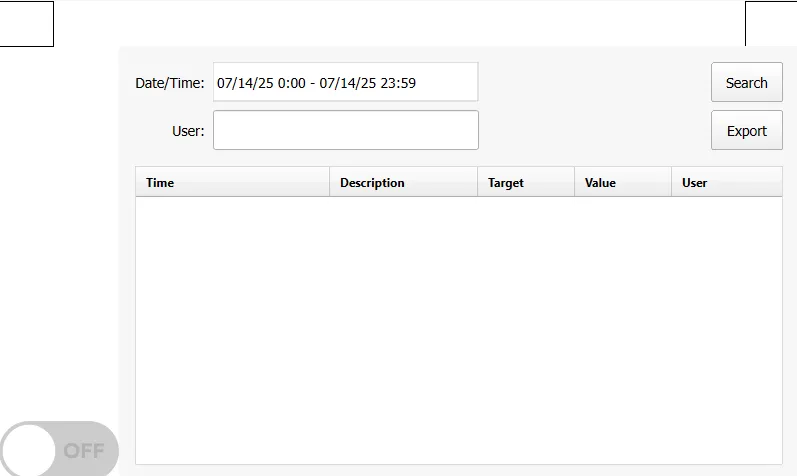This screenshot has width=797, height=476.
Task: Open the Date/Time range field
Action: [x=345, y=83]
